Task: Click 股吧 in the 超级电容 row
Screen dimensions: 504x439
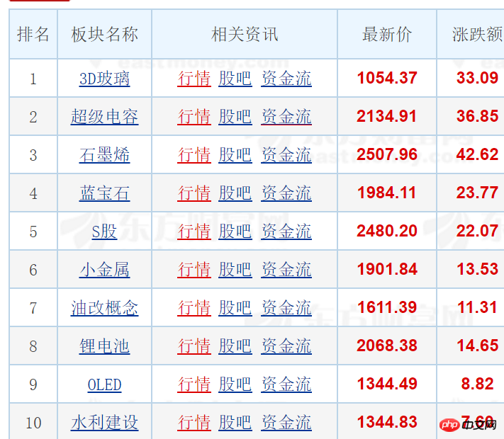Action: pos(235,117)
